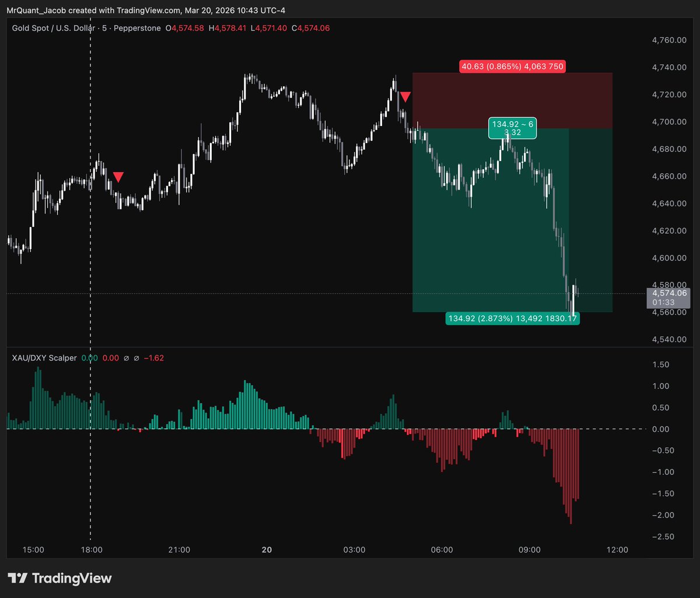Image resolution: width=700 pixels, height=598 pixels.
Task: Click the TradingView logo at the bottom
Action: pos(60,578)
